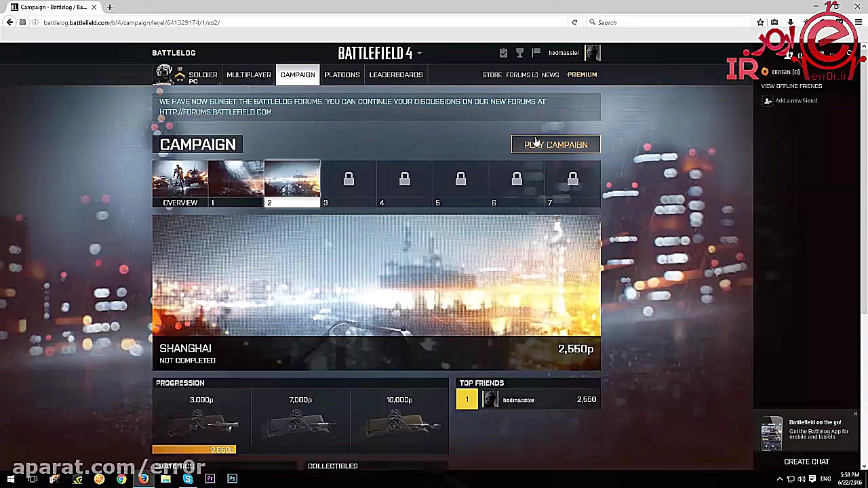Click the Play Campaign button
This screenshot has width=868, height=488.
pos(555,144)
